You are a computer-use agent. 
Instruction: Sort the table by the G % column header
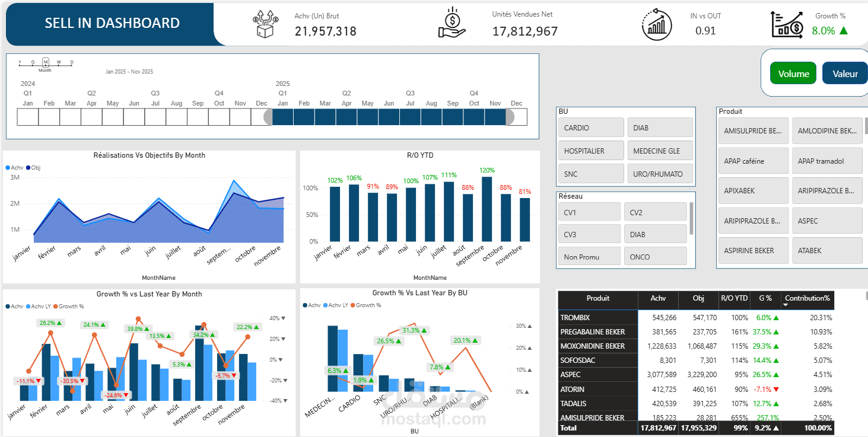(766, 299)
